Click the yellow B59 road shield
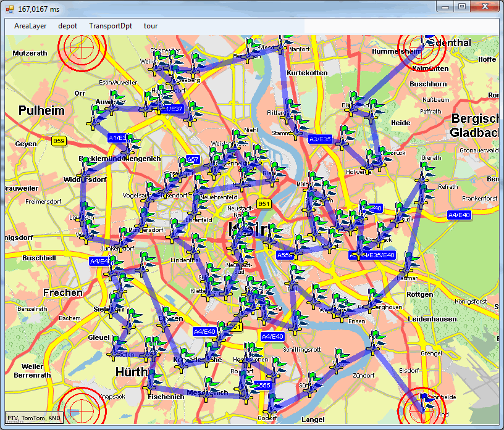 pos(59,141)
